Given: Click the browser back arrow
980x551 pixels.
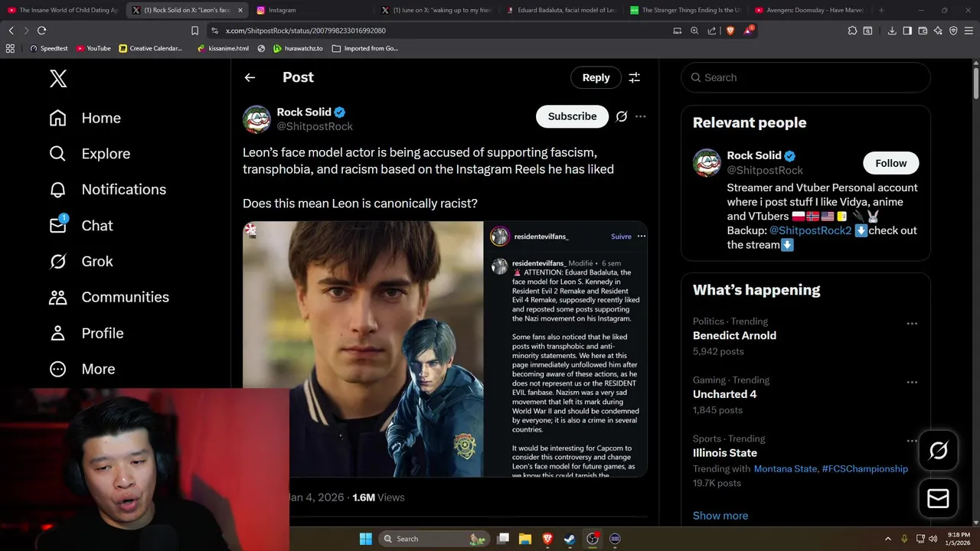Looking at the screenshot, I should click(x=11, y=31).
